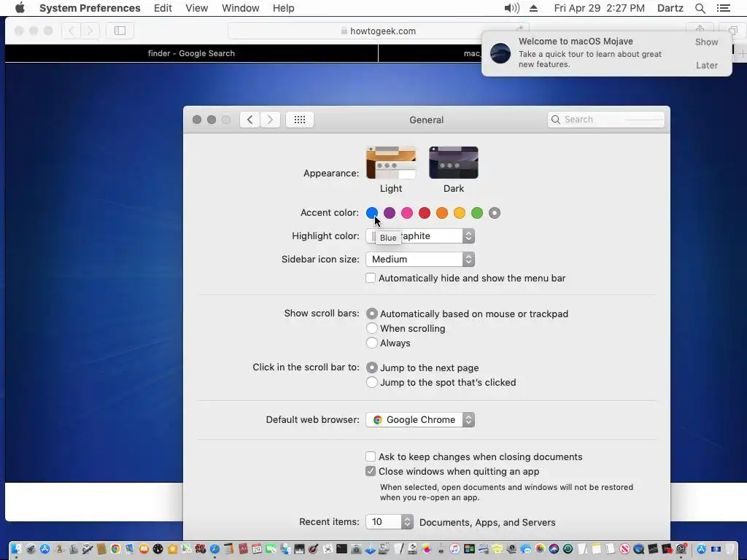Viewport: 747px width, 560px height.
Task: Select Purple accent color
Action: point(390,213)
